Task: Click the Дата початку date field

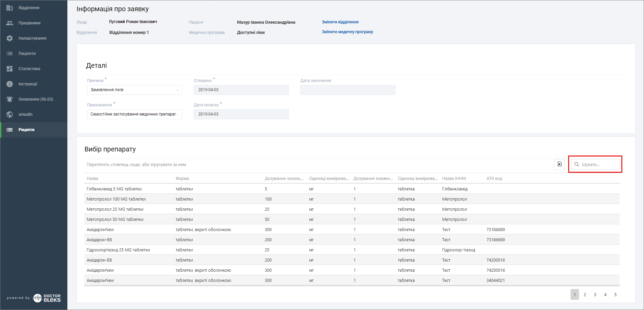Action: coord(241,114)
